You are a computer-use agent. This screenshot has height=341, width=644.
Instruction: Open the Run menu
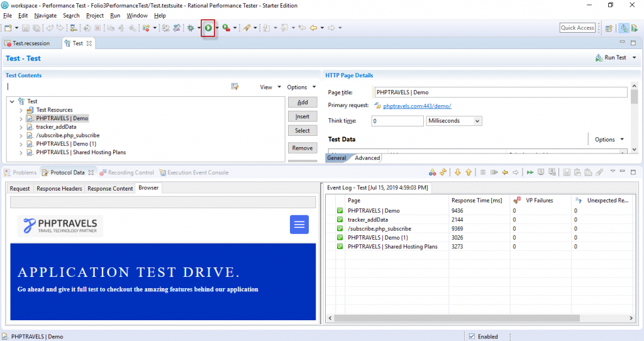coord(115,16)
